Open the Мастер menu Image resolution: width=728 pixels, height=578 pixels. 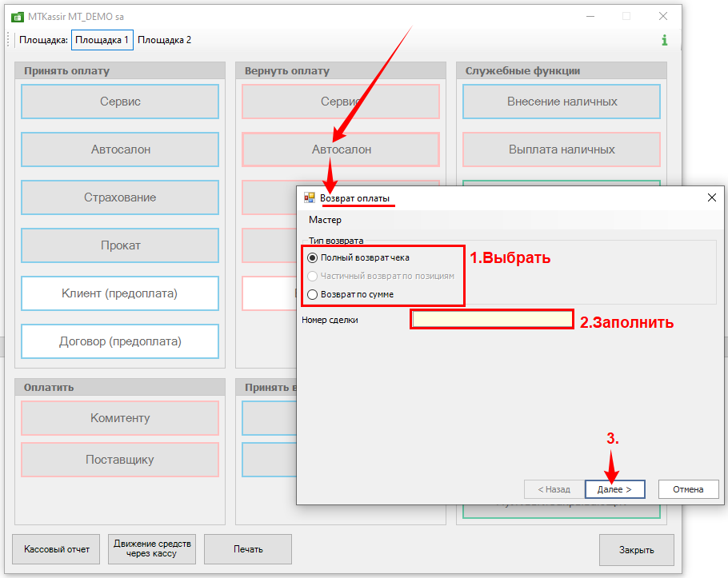click(325, 220)
